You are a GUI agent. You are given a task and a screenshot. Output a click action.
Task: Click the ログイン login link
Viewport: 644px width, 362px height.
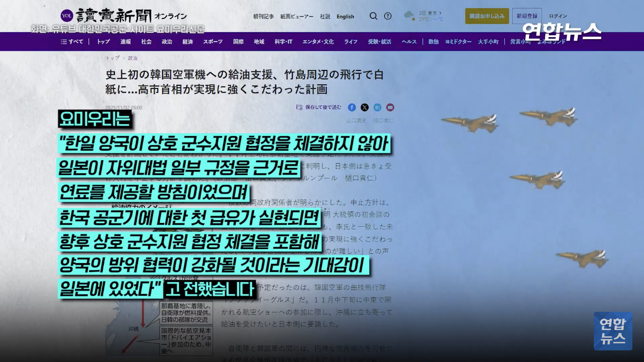pyautogui.click(x=558, y=16)
